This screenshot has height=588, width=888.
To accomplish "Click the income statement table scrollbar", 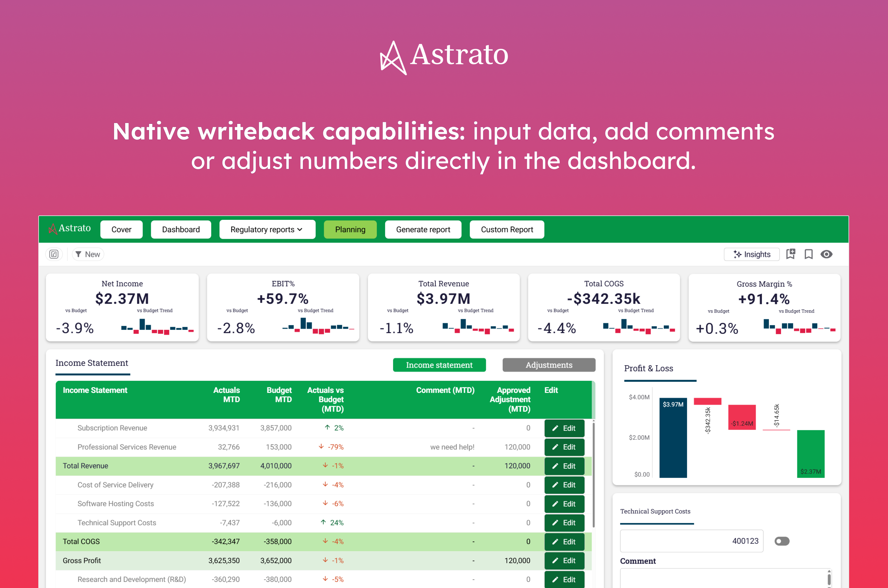I will pos(593,474).
